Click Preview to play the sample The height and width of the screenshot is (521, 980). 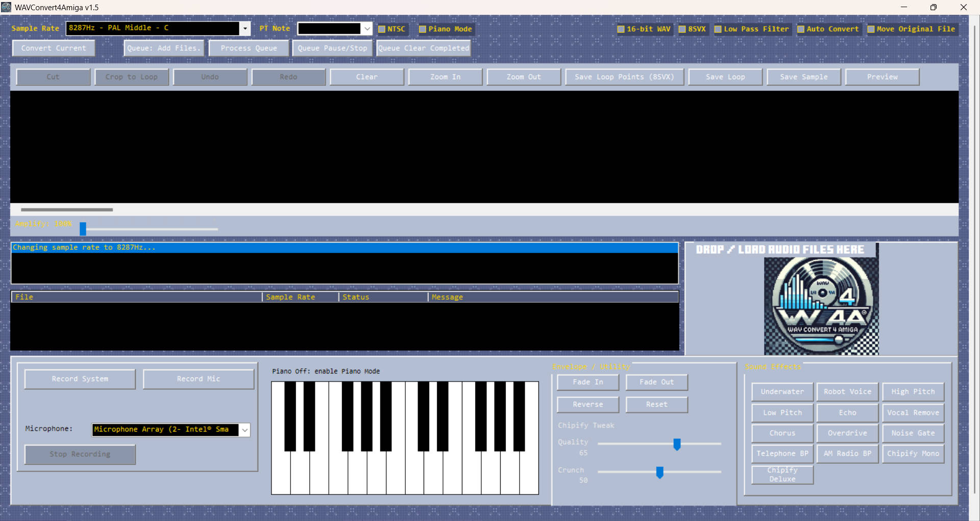point(883,77)
